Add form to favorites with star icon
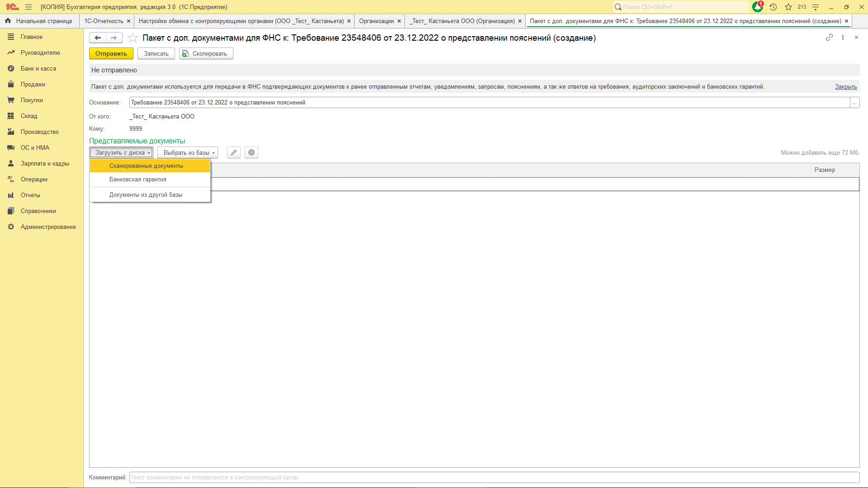Viewport: 868px width, 488px height. [133, 38]
